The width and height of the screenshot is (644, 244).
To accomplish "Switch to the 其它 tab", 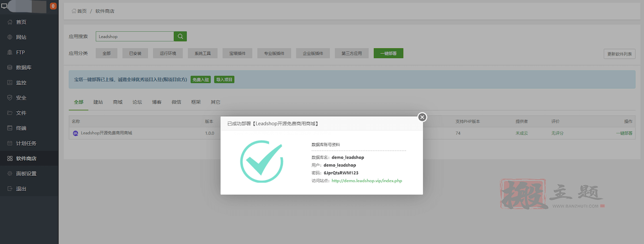I will point(215,102).
